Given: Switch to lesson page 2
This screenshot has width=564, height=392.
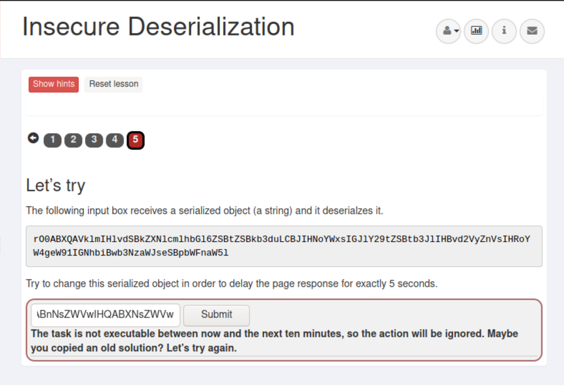Looking at the screenshot, I should coord(73,140).
